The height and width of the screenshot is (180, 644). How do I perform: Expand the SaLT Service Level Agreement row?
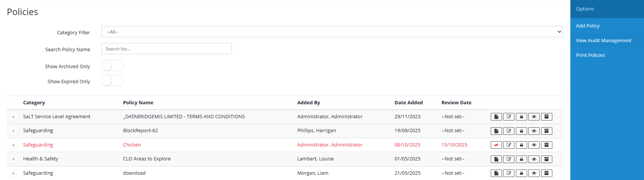(x=14, y=117)
